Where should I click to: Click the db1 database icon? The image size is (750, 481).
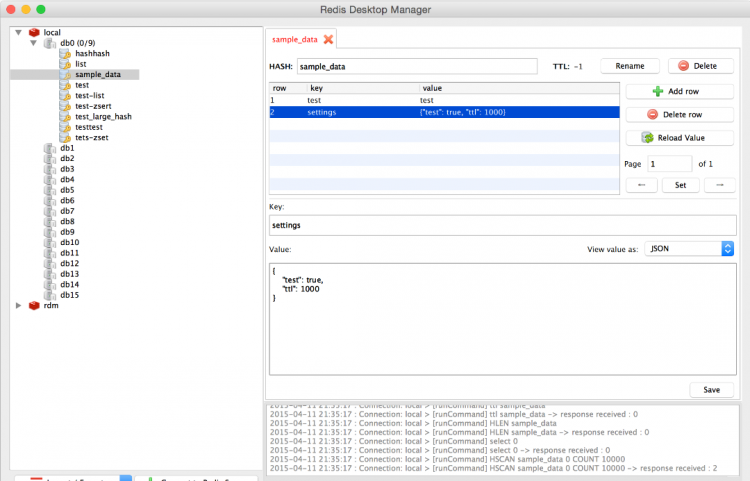point(50,148)
